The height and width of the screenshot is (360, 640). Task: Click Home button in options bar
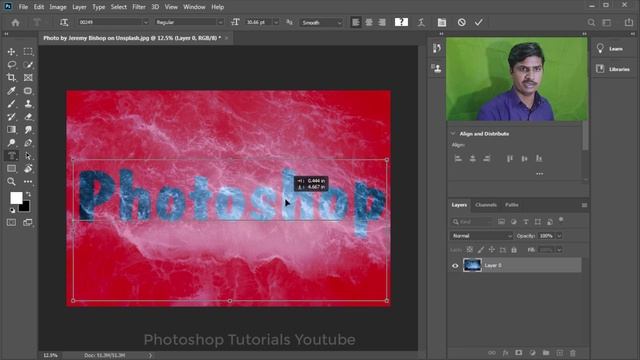point(16,22)
